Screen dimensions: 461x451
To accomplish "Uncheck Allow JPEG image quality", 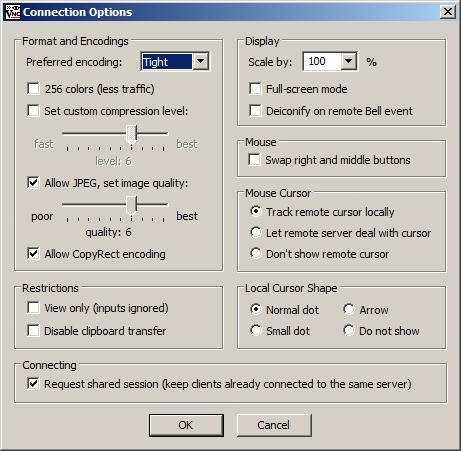I will click(33, 183).
